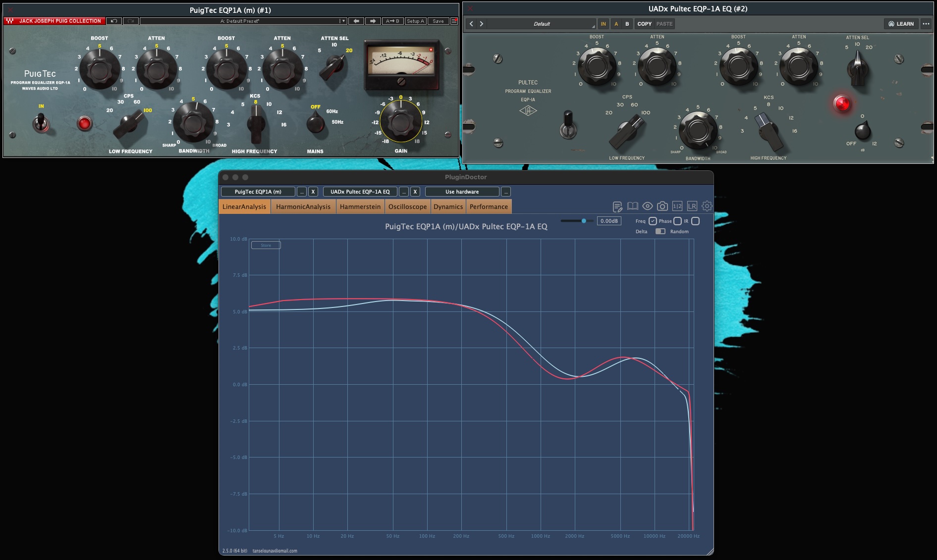The width and height of the screenshot is (937, 560).
Task: Click the redo arrow in PuigTec toolbar
Action: 131,21
